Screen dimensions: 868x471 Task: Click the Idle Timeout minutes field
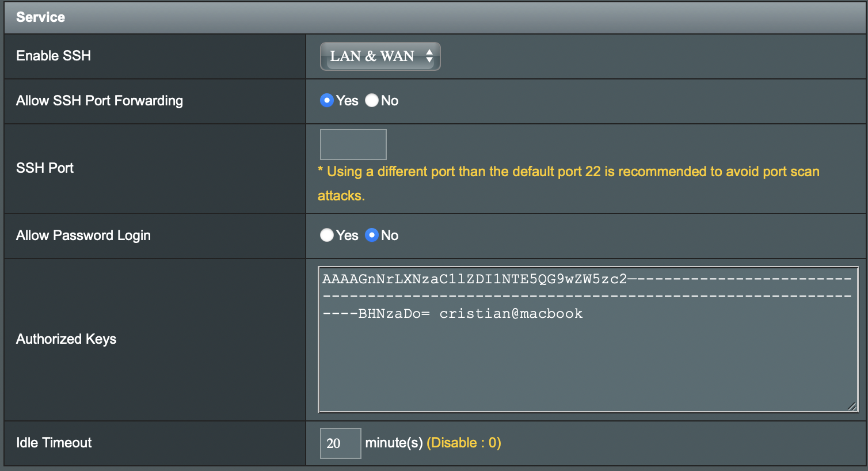click(340, 443)
